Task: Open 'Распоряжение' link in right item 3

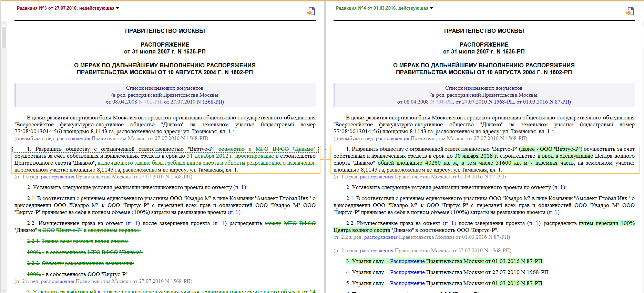Action: point(407,261)
